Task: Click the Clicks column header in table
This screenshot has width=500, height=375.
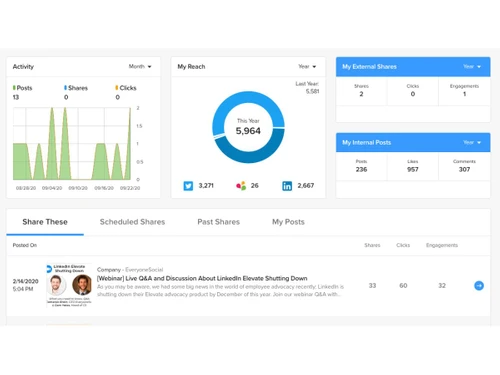Action: [x=403, y=245]
